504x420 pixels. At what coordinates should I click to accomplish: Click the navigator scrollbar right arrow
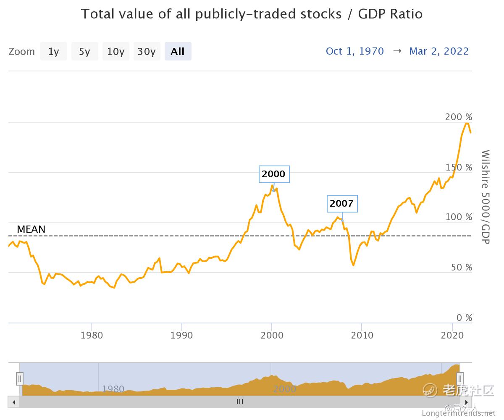coord(466,402)
